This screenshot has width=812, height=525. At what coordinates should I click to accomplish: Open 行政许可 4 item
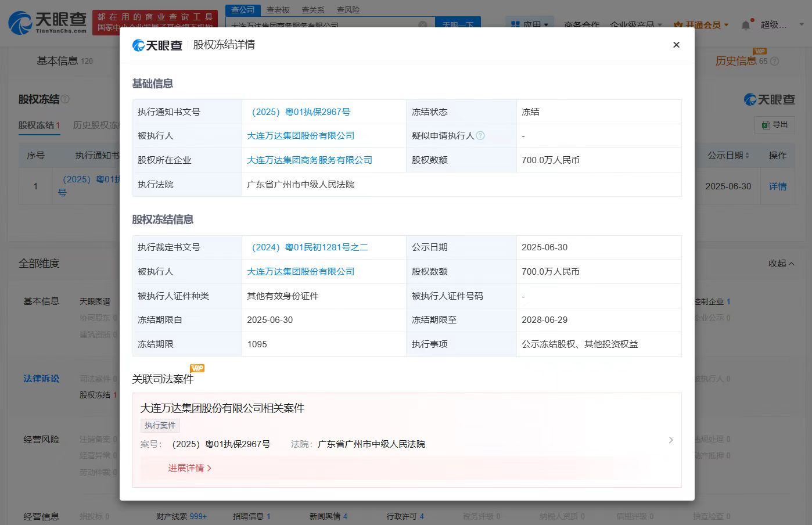(x=405, y=516)
